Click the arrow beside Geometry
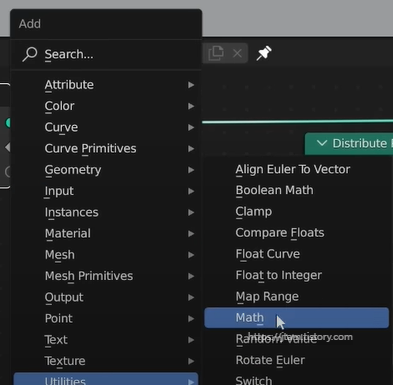The width and height of the screenshot is (393, 385). (191, 170)
